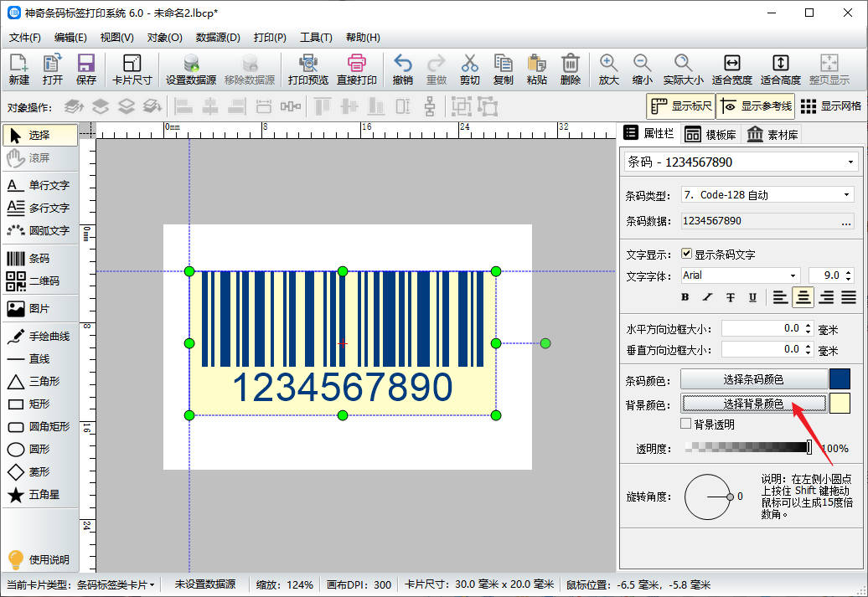Click 水平方向边框大小 stepper arrows
Viewport: 868px width, 597px height.
pos(809,329)
